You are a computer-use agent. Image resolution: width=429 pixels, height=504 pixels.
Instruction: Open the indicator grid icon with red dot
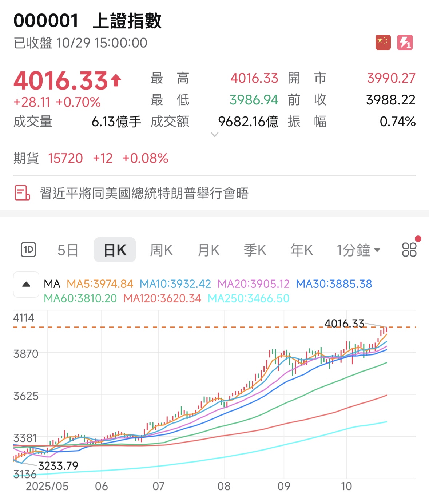(409, 250)
